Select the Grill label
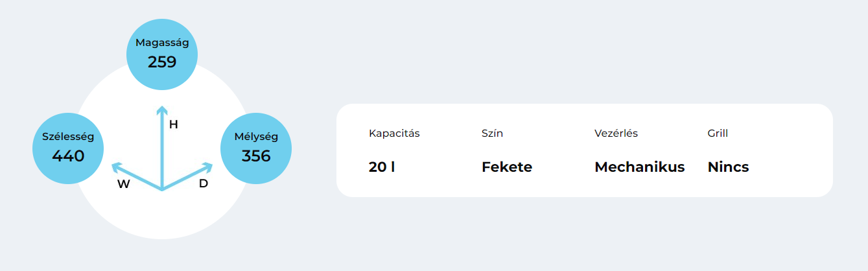The height and width of the screenshot is (271, 868). pyautogui.click(x=718, y=134)
